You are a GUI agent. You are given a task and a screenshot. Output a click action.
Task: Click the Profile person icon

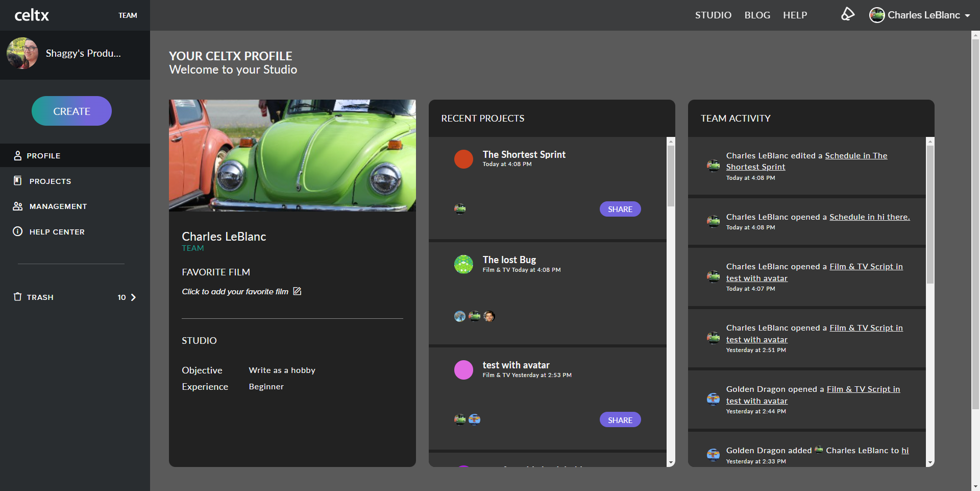coord(18,155)
